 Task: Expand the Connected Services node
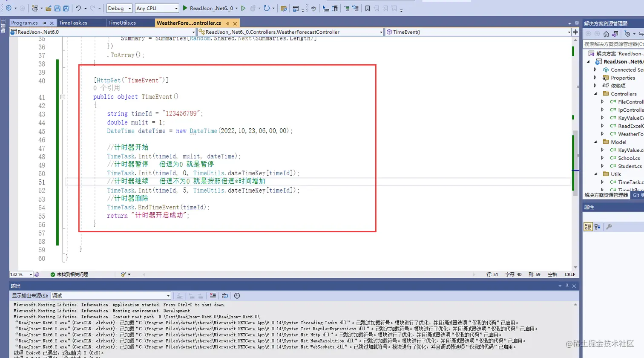[595, 70]
